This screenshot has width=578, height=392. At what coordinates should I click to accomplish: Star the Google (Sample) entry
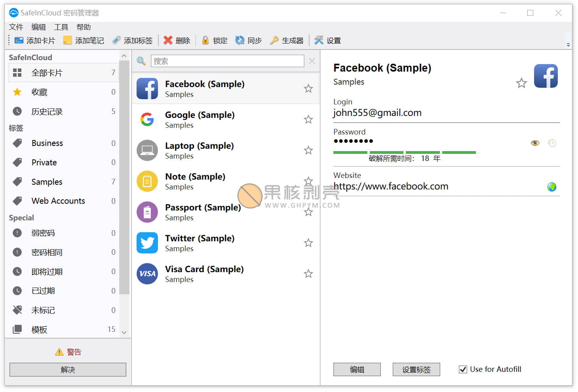click(308, 119)
